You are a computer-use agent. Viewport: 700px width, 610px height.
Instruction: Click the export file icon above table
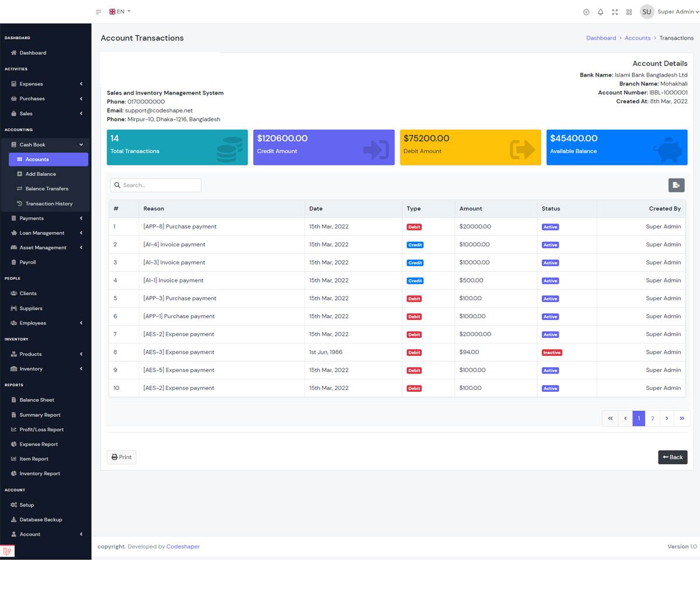coord(676,185)
